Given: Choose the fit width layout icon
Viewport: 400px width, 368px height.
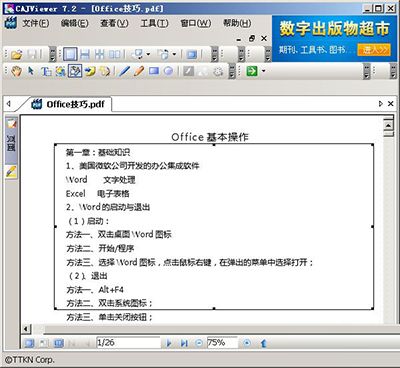Looking at the screenshot, I should point(85,54).
